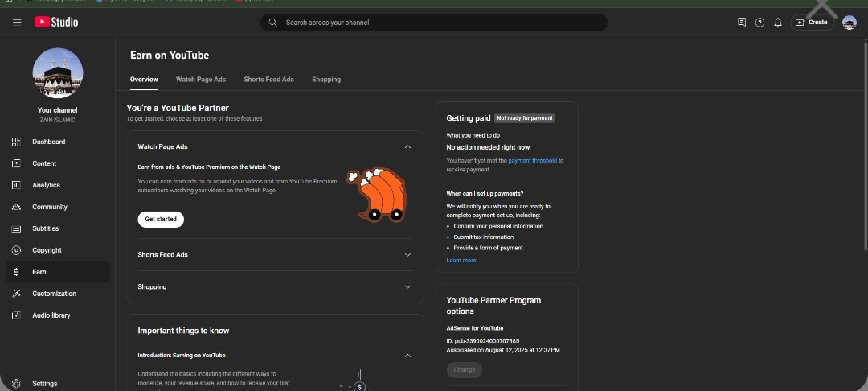Click the 'ZAIN ISLAMIC' channel name
Viewport: 868px width, 391px height.
pos(58,120)
